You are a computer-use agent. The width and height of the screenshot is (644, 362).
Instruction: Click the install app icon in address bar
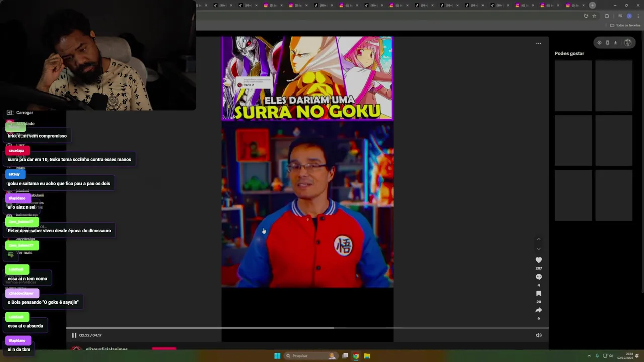(x=586, y=16)
